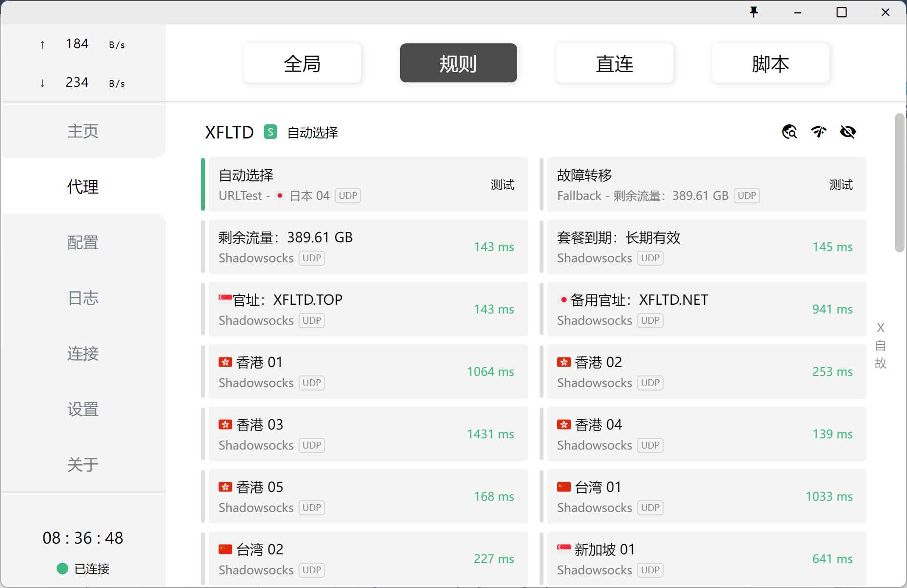907x588 pixels.
Task: Click 测试 on the 自动选择 card
Action: tap(503, 185)
